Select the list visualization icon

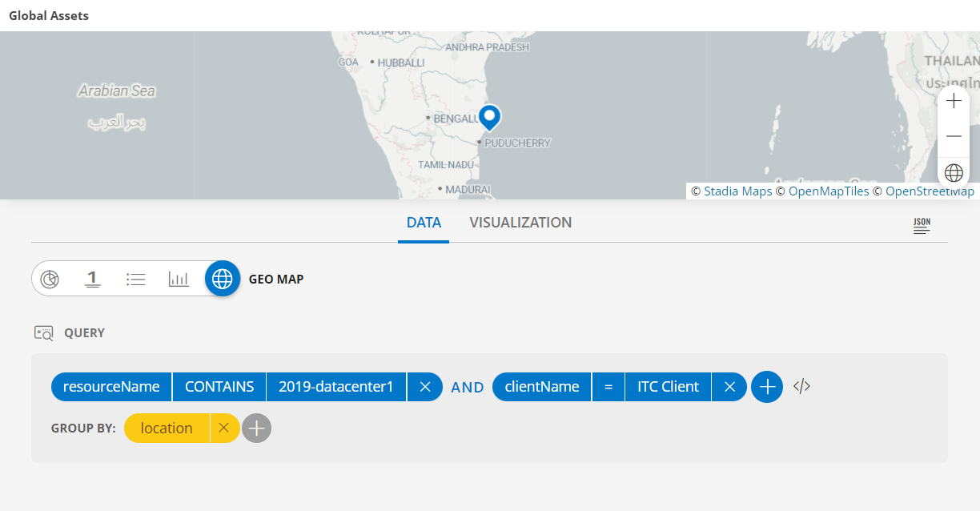[x=136, y=279]
